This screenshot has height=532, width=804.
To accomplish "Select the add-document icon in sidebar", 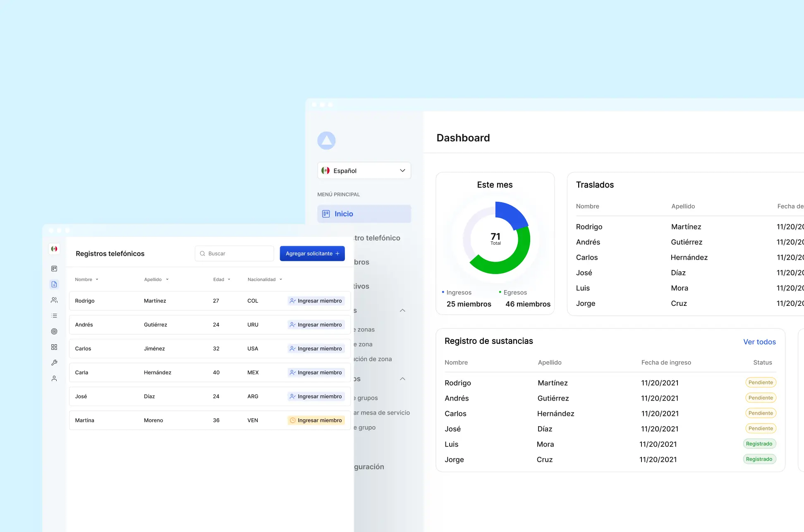I will pos(54,284).
